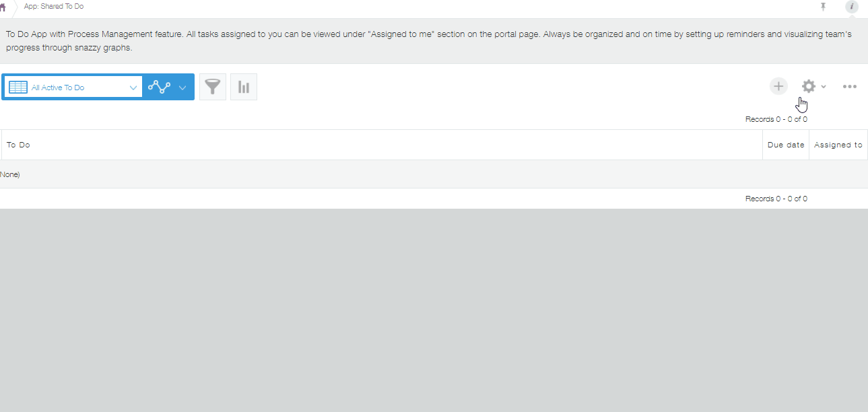This screenshot has height=412, width=868.
Task: Open the All Active To Do dropdown
Action: [72, 88]
